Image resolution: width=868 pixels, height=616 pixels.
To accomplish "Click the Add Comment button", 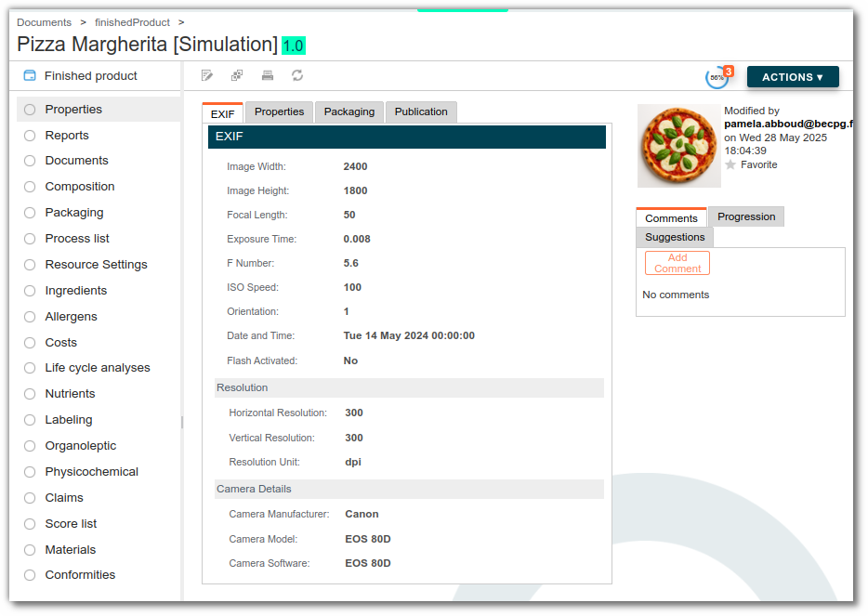I will tap(677, 264).
